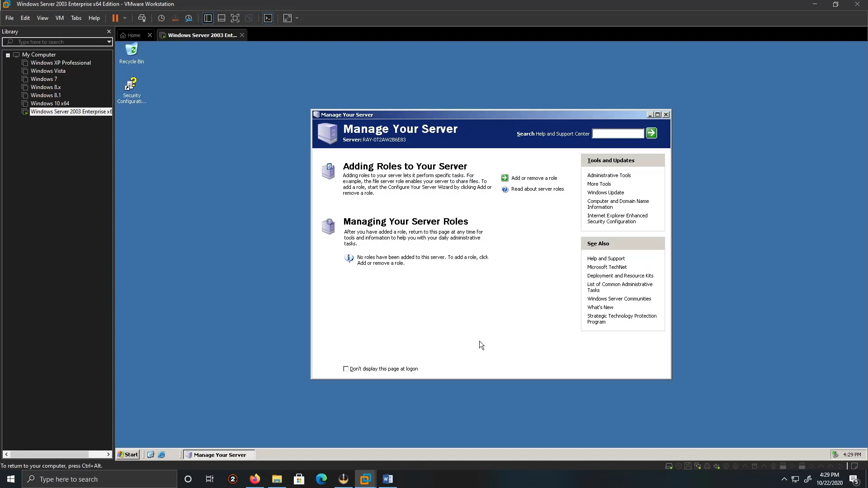Image resolution: width=868 pixels, height=488 pixels.
Task: Toggle the thumbnail bar view icon
Action: tap(222, 18)
